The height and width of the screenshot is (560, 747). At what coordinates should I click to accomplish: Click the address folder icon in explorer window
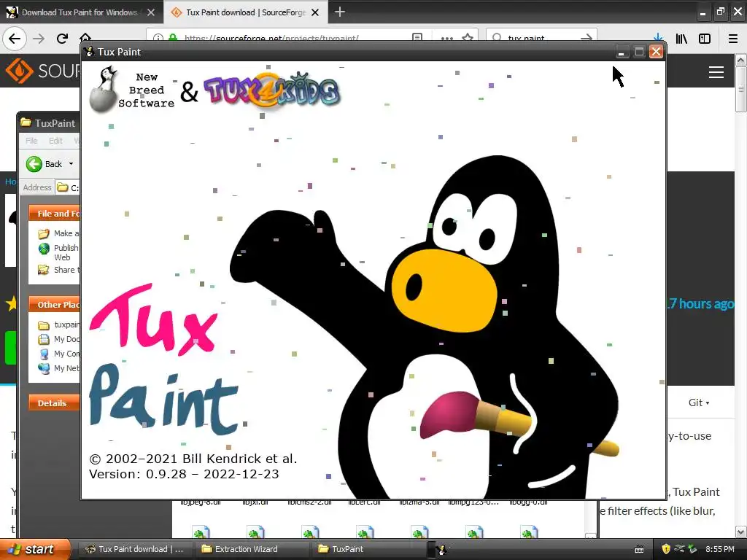tap(62, 187)
